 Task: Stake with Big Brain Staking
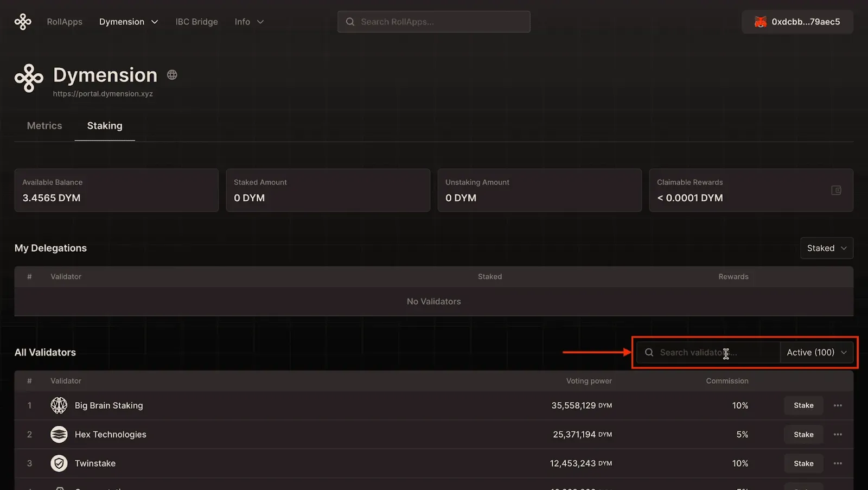click(x=803, y=405)
